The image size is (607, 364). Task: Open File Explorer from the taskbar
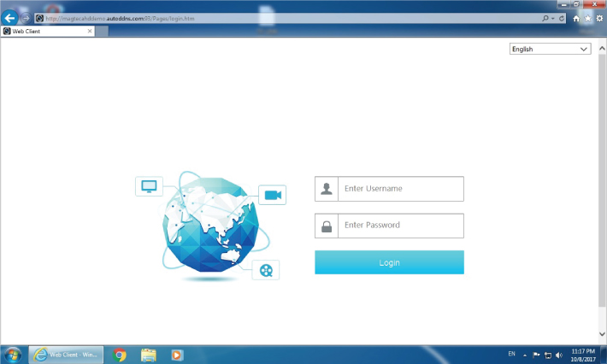tap(148, 355)
